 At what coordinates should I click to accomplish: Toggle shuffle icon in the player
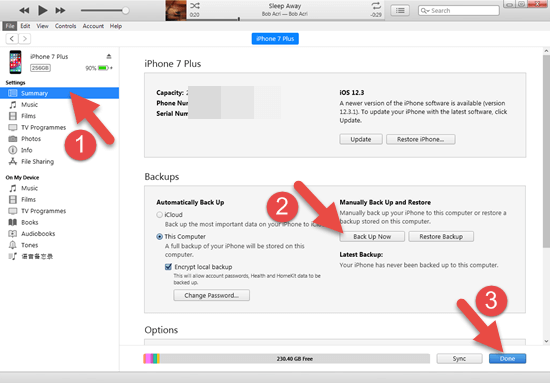(195, 6)
